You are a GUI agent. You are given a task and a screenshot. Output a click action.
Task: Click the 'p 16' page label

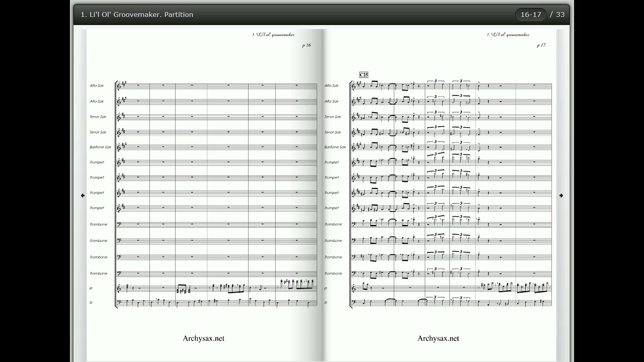point(306,45)
